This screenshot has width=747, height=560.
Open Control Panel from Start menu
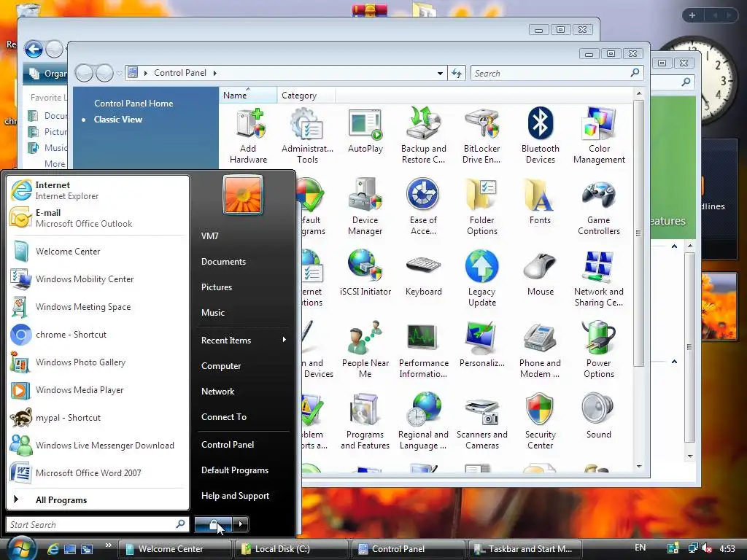point(244,445)
